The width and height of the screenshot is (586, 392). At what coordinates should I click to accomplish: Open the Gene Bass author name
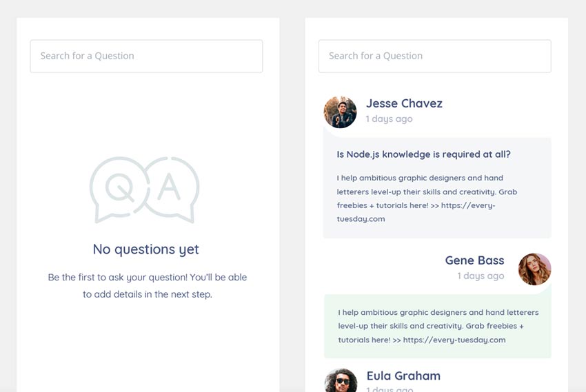click(x=474, y=260)
